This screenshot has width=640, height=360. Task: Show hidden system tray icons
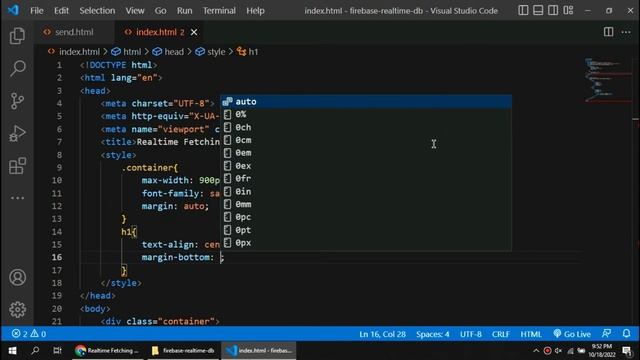[536, 351]
